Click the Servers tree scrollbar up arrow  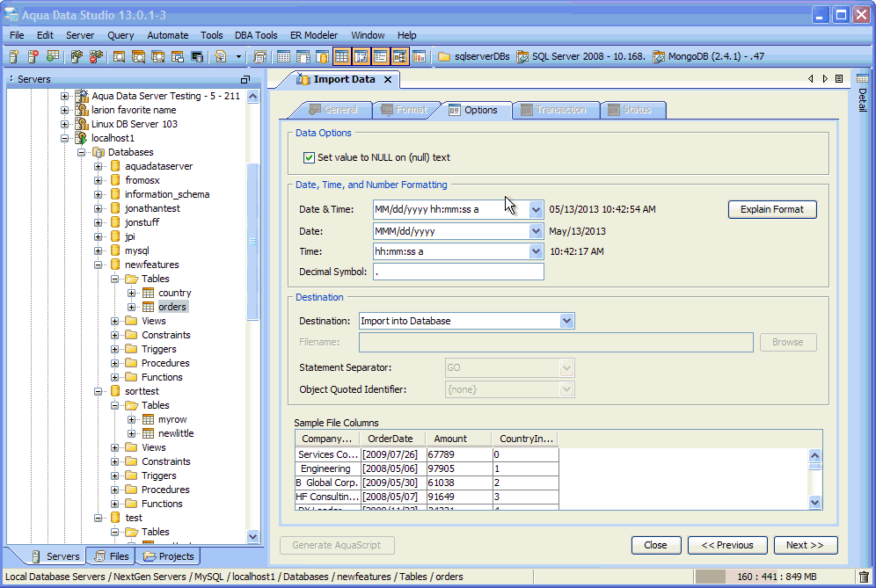tap(252, 96)
